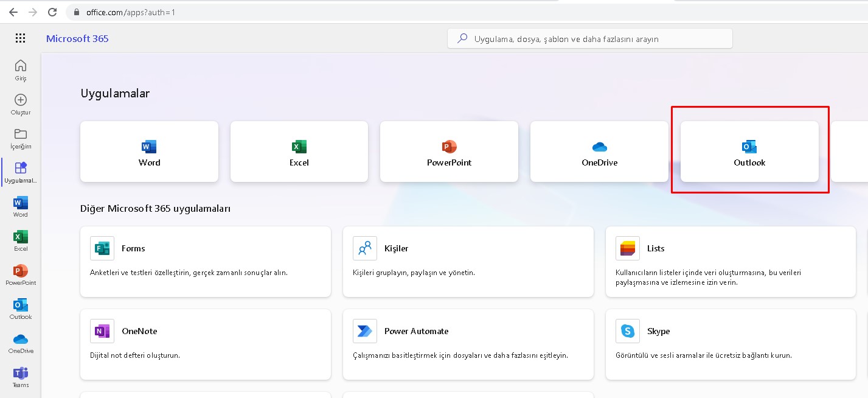Open the Excel app tile

pyautogui.click(x=299, y=152)
